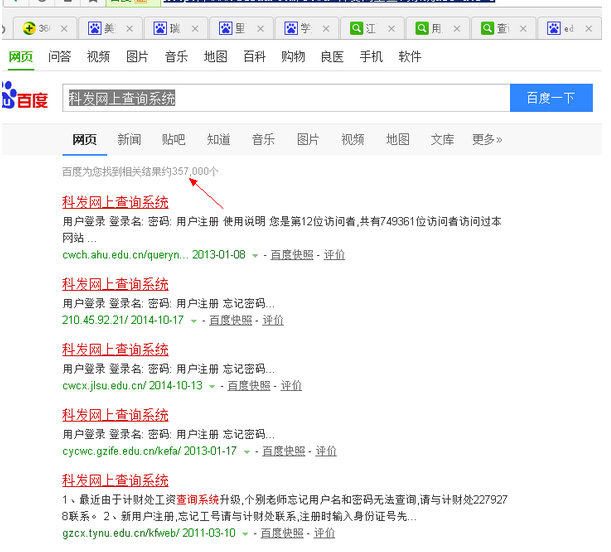Switch to the 瑞 Baidu tab
611x552 pixels.
pos(176,28)
